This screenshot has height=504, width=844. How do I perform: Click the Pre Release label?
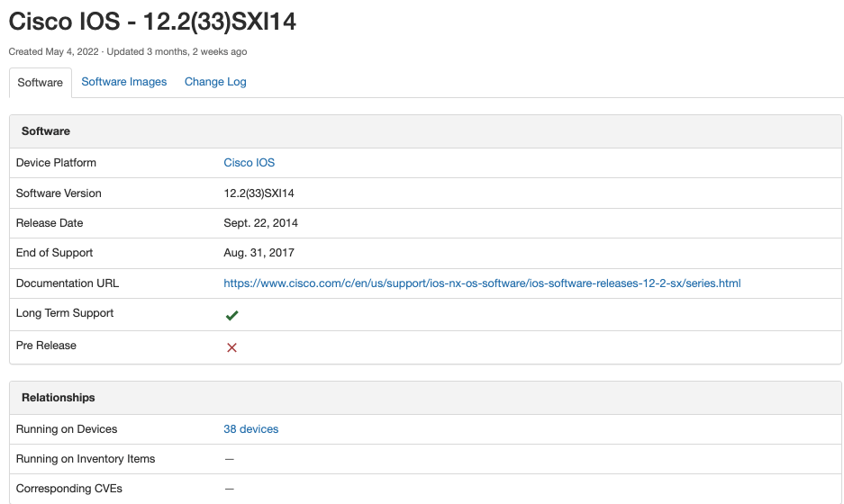tap(46, 346)
